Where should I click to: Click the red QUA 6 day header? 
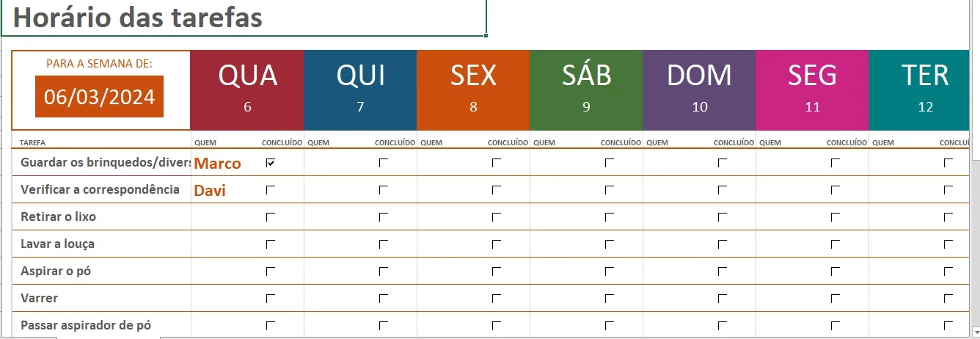pos(247,90)
